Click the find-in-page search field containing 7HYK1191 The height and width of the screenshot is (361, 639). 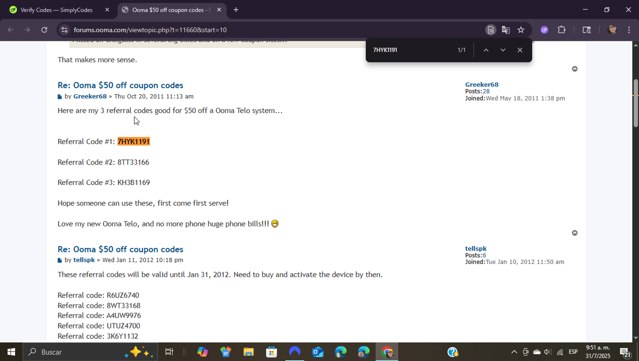click(412, 50)
